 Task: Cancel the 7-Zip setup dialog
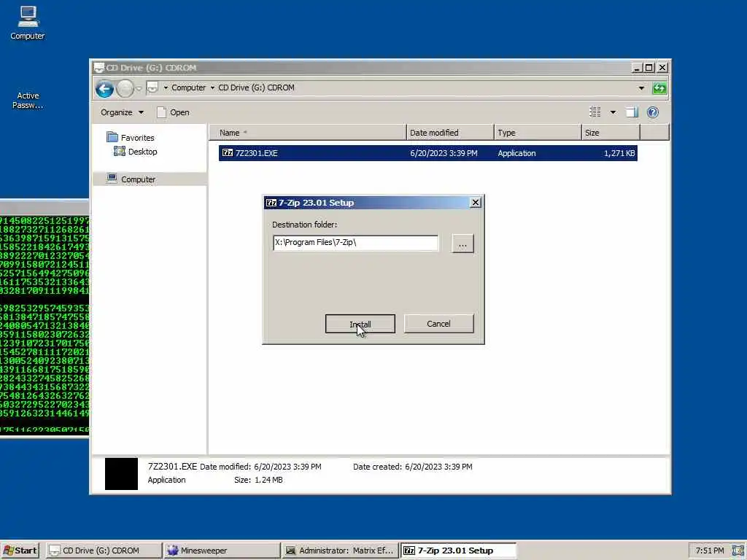point(438,324)
